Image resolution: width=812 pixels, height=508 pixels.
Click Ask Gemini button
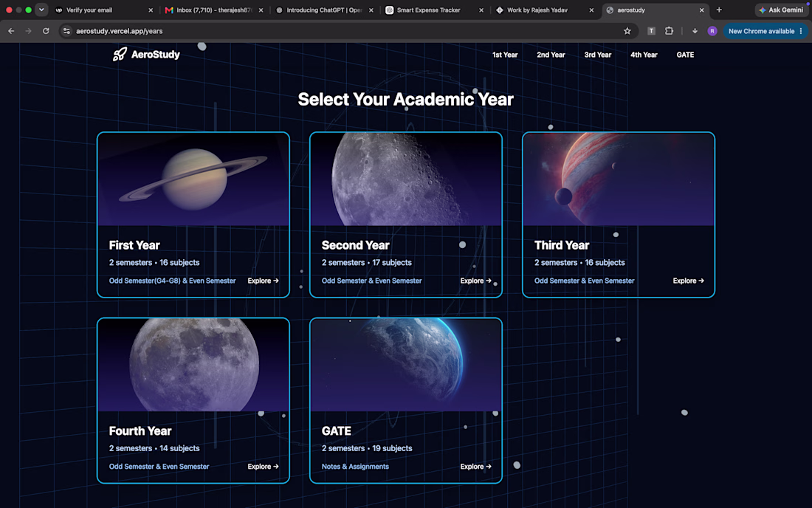click(x=781, y=10)
